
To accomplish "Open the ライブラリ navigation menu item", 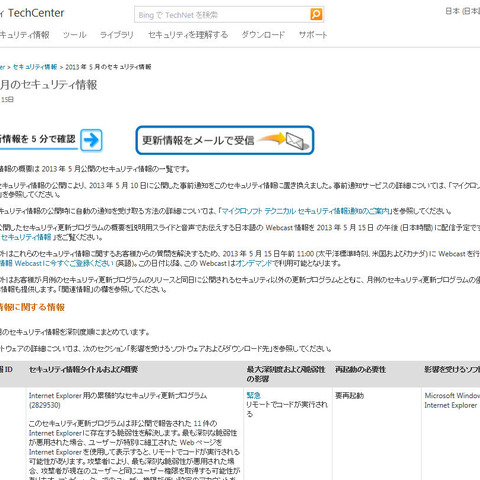I will coord(117,35).
